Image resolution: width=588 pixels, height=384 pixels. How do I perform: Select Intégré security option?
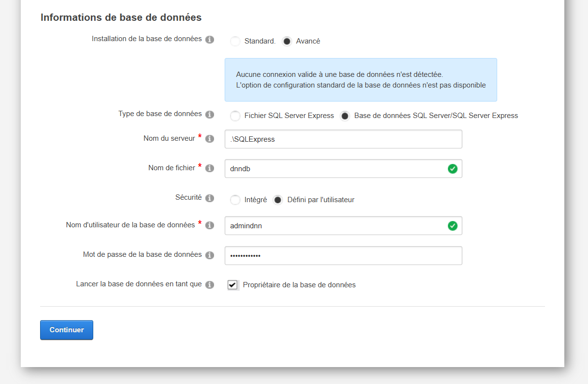point(235,200)
